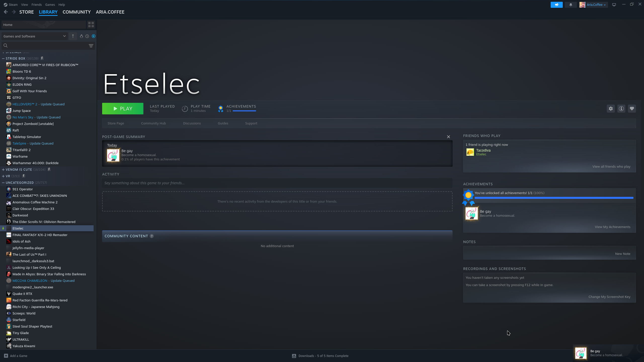Click the Raft game icon
The image size is (644, 362).
[9, 130]
